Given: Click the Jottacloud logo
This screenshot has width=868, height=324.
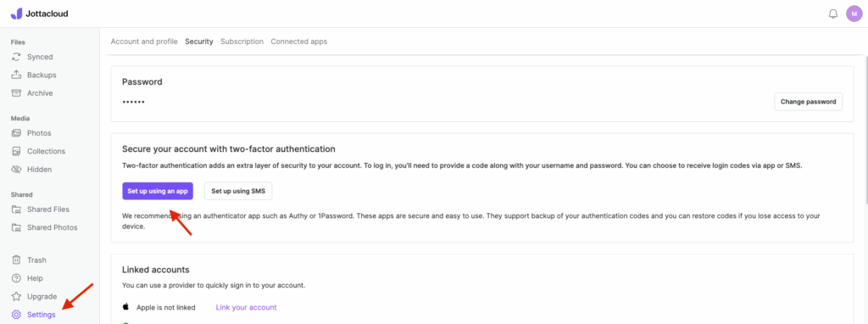Looking at the screenshot, I should point(39,14).
